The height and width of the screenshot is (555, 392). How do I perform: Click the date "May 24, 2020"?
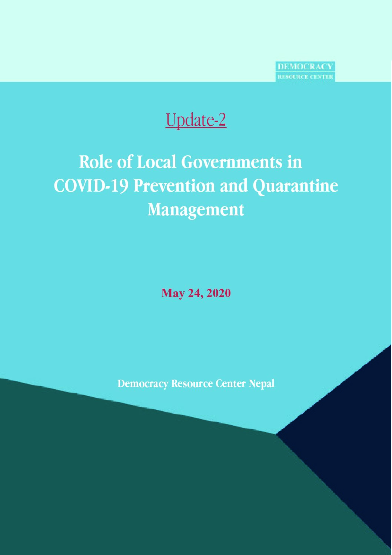[196, 293]
